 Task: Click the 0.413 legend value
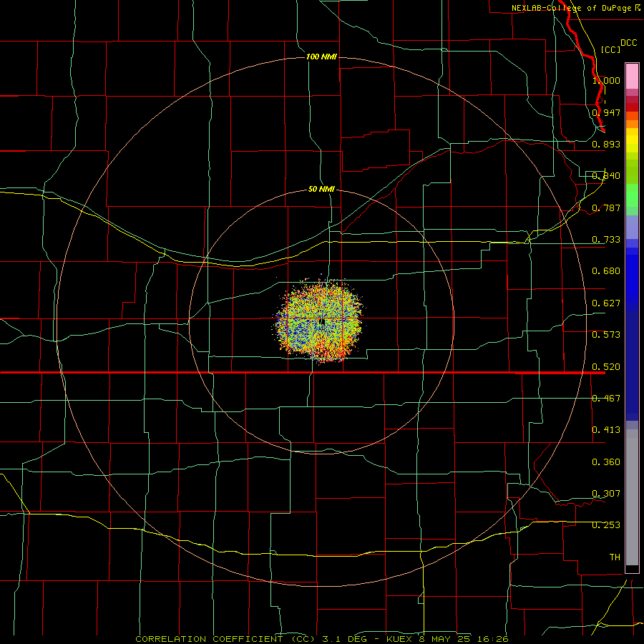click(606, 430)
